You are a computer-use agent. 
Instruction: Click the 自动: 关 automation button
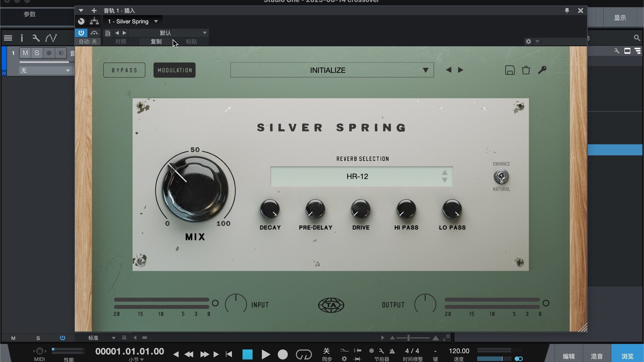(88, 42)
